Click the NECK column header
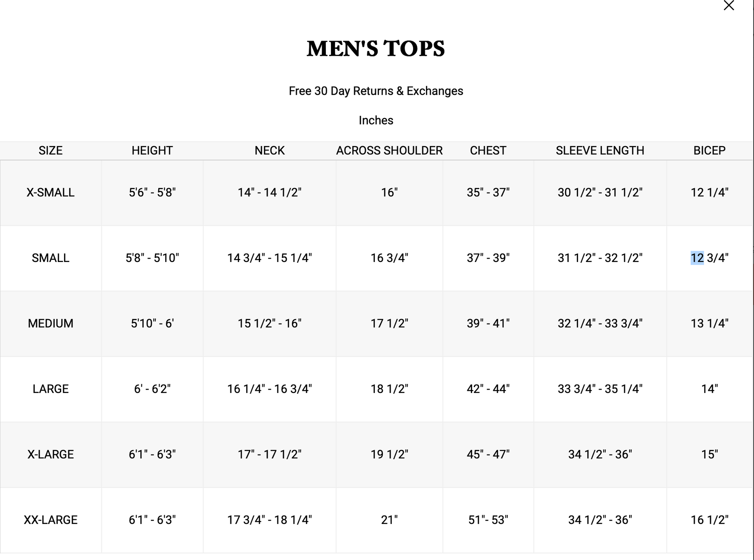The width and height of the screenshot is (754, 560). 270,151
